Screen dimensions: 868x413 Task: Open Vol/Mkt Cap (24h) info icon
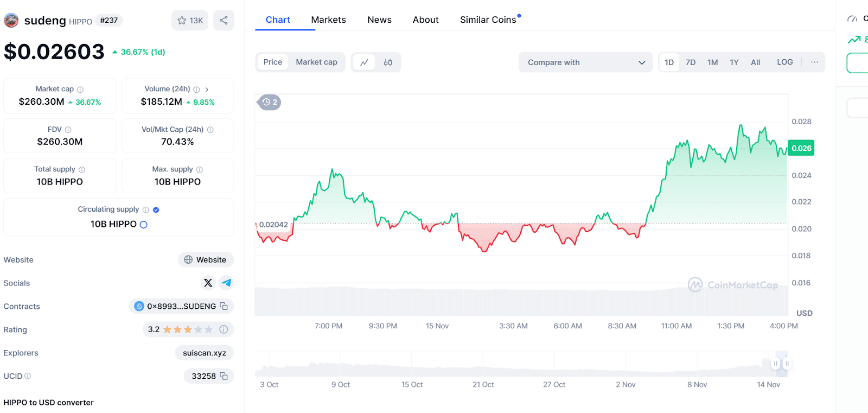[x=210, y=130]
